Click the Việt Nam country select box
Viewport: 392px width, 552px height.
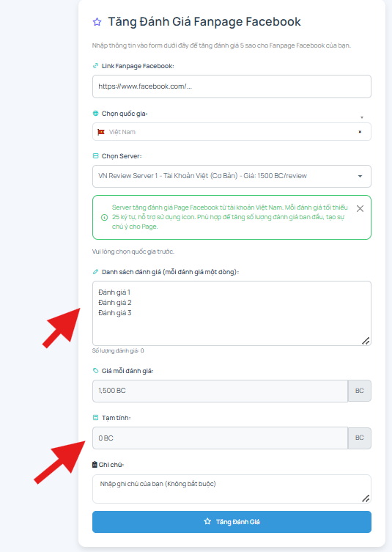pyautogui.click(x=232, y=132)
